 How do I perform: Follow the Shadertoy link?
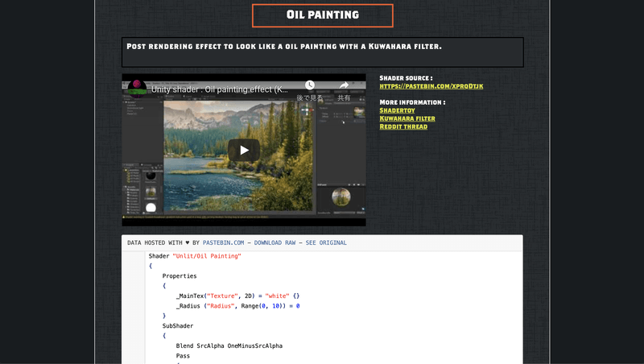coord(397,110)
